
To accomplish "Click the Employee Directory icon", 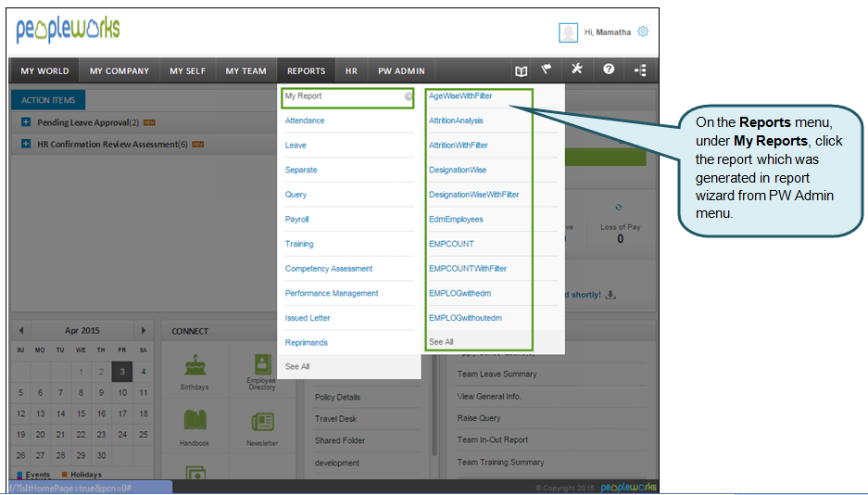I will 262,364.
